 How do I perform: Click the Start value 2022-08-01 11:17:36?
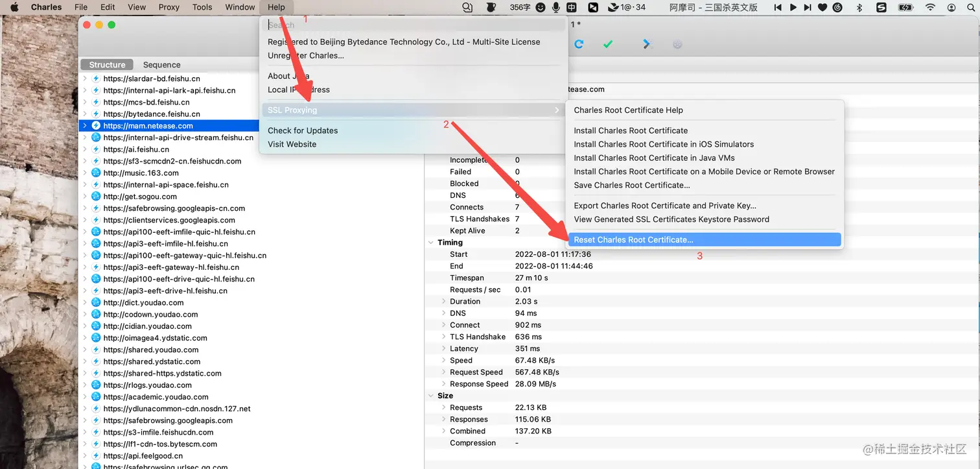point(553,254)
